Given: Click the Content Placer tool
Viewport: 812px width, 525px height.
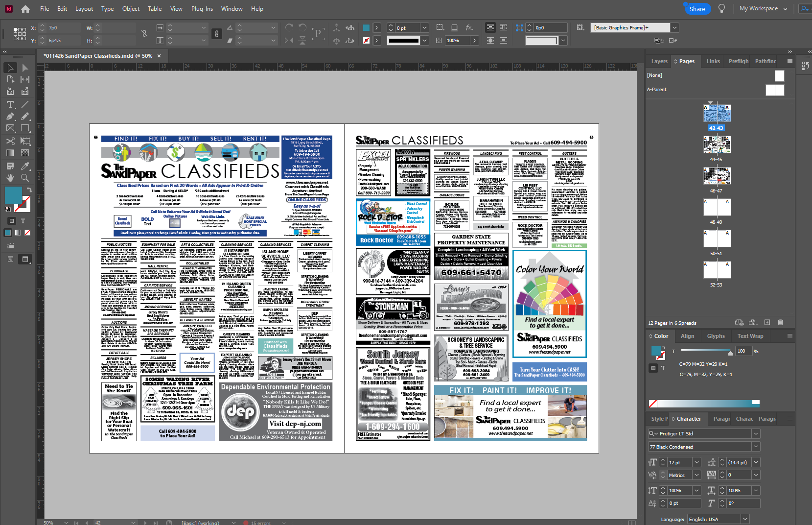Looking at the screenshot, I should point(25,92).
